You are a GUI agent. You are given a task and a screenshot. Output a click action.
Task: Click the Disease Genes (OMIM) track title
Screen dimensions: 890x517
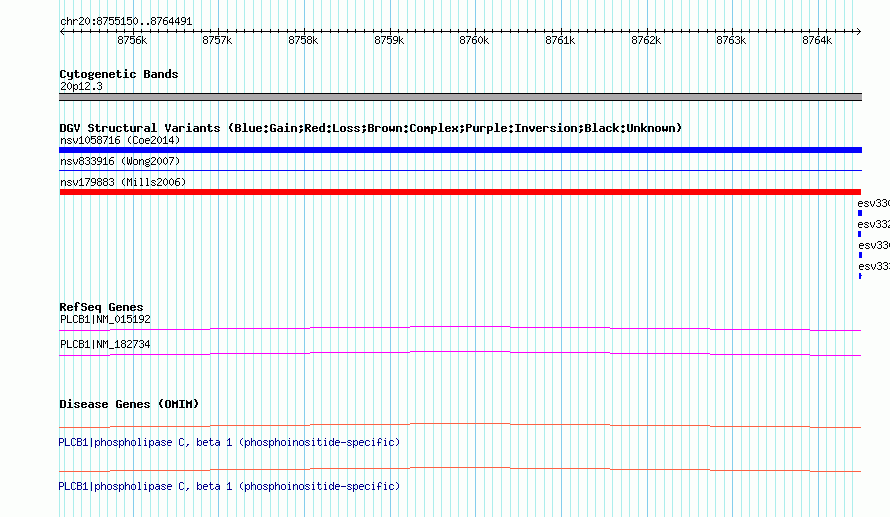(x=129, y=404)
